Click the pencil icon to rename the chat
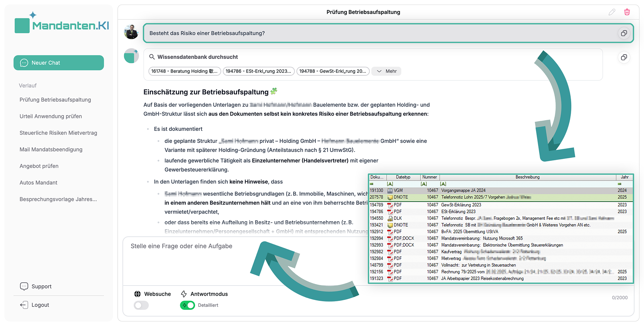The image size is (644, 326). [612, 12]
